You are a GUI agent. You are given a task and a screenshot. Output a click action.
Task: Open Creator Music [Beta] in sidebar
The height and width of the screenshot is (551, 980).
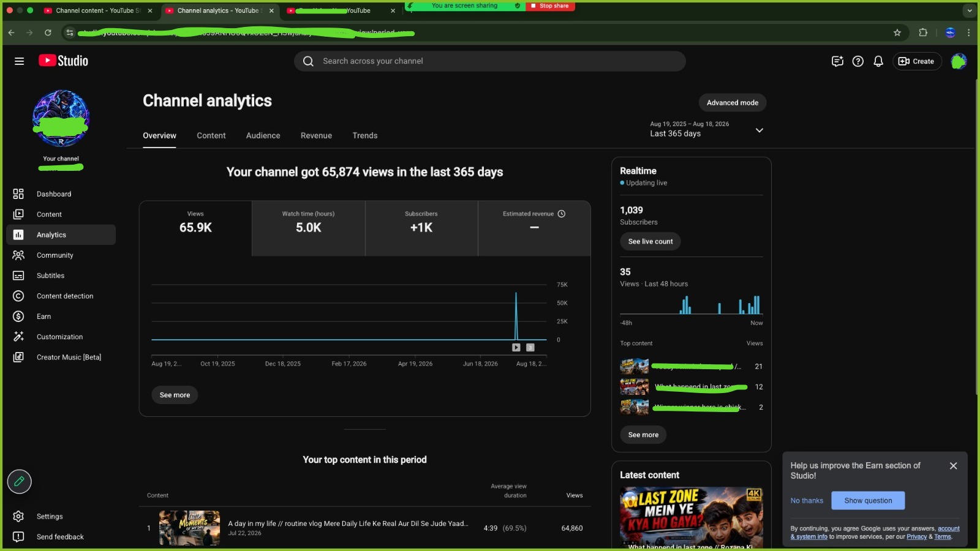coord(61,358)
